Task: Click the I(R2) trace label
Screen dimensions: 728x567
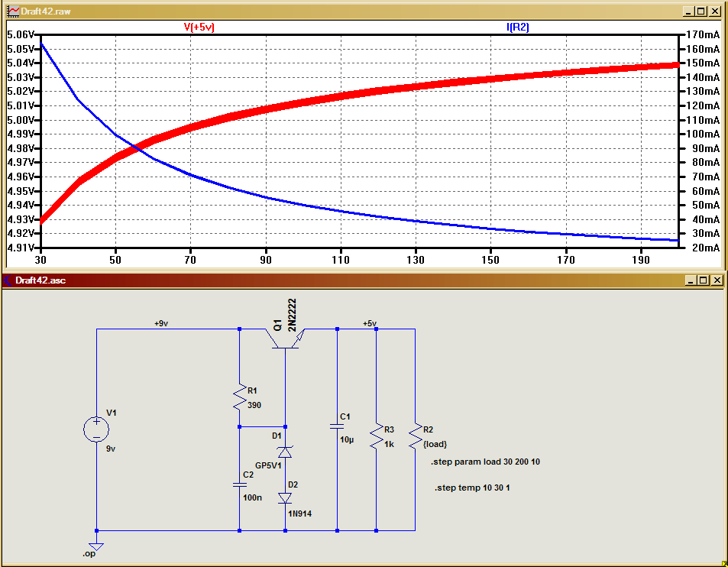Action: [518, 27]
